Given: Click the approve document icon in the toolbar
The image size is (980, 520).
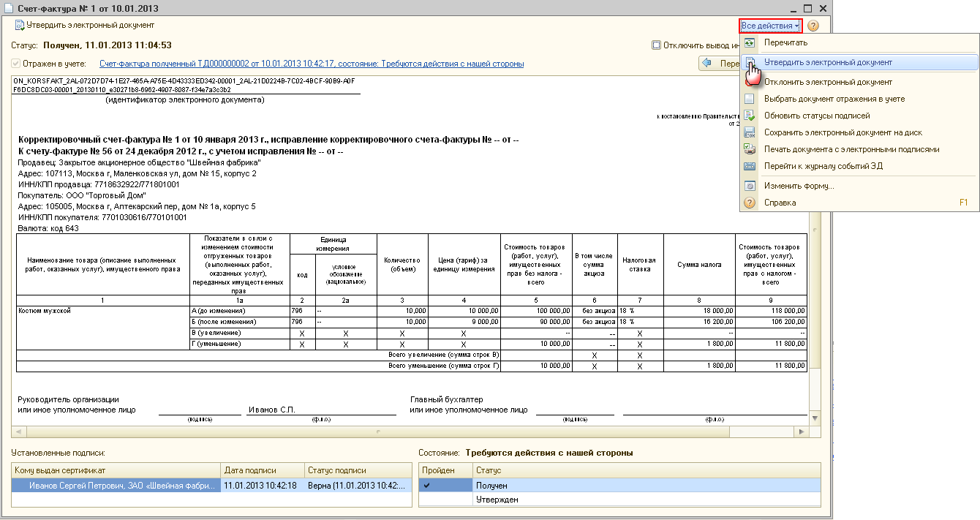Looking at the screenshot, I should click(x=20, y=26).
